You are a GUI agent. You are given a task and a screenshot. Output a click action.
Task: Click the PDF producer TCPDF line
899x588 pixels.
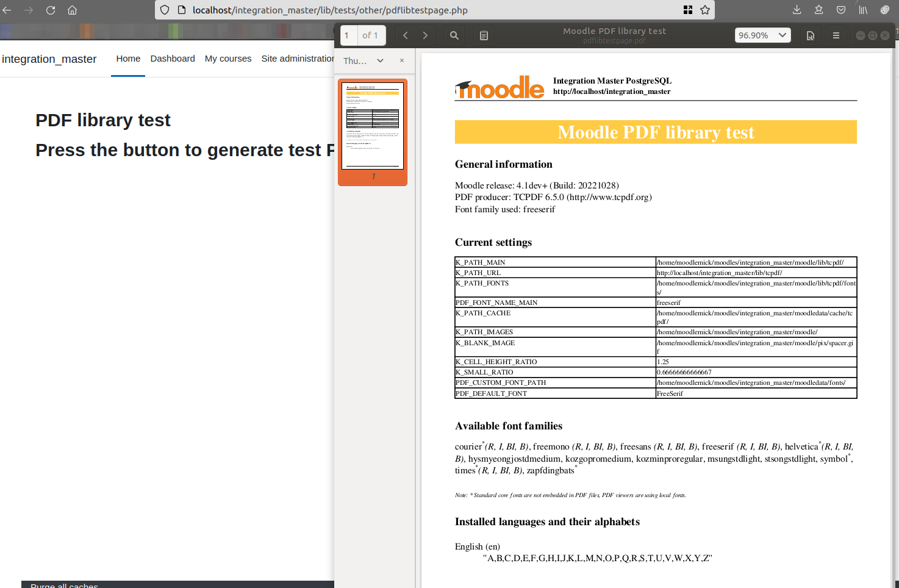(553, 197)
